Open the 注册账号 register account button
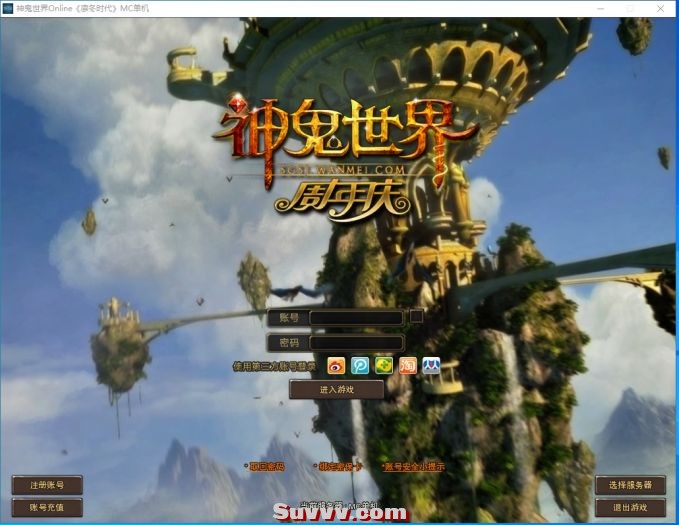Viewport: 679px width, 525px height. click(47, 485)
